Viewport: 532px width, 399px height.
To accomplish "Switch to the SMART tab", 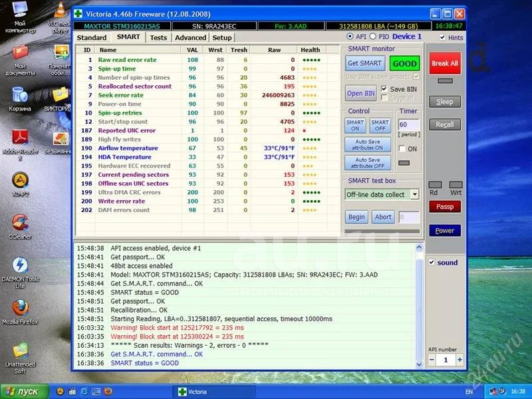I will point(128,37).
